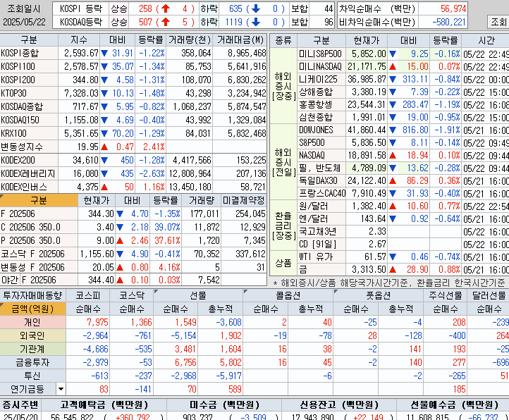
Task: Click the 미결제약정 column header
Action: point(244,200)
